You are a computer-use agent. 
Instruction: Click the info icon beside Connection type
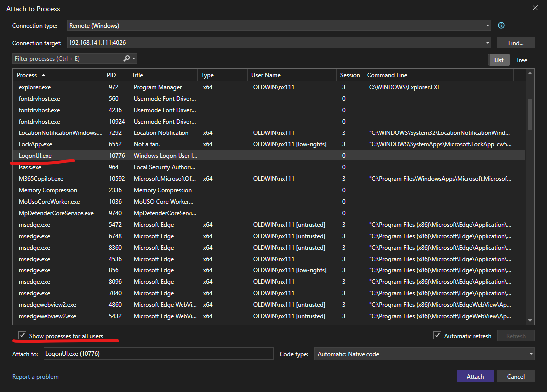click(501, 26)
